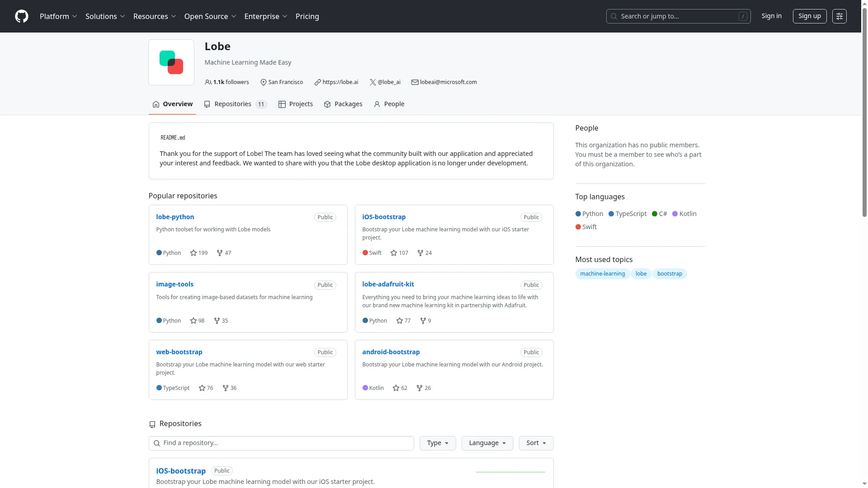868x488 pixels.
Task: Open the Enterprise navigation menu
Action: tap(265, 16)
